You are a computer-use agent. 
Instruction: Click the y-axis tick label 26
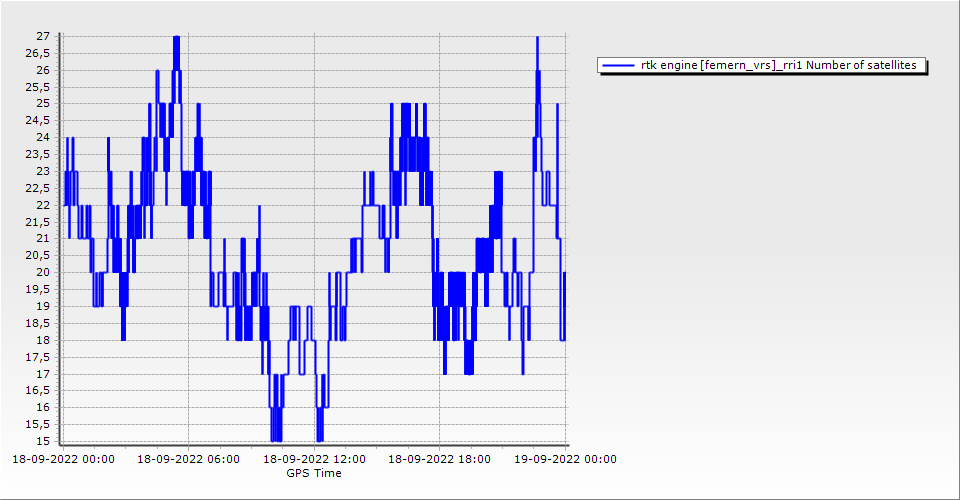(43, 70)
